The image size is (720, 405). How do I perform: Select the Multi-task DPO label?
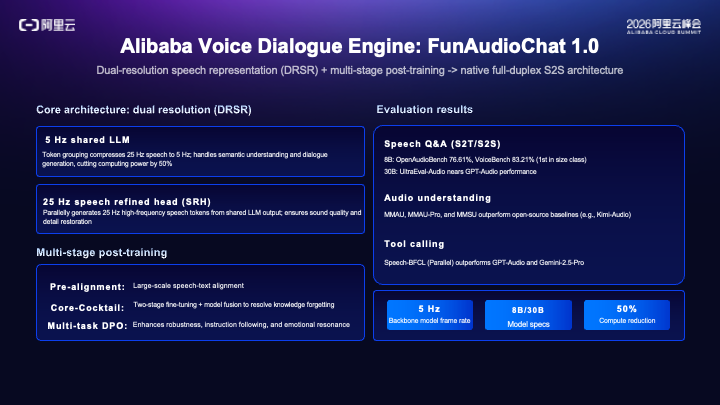(87, 326)
